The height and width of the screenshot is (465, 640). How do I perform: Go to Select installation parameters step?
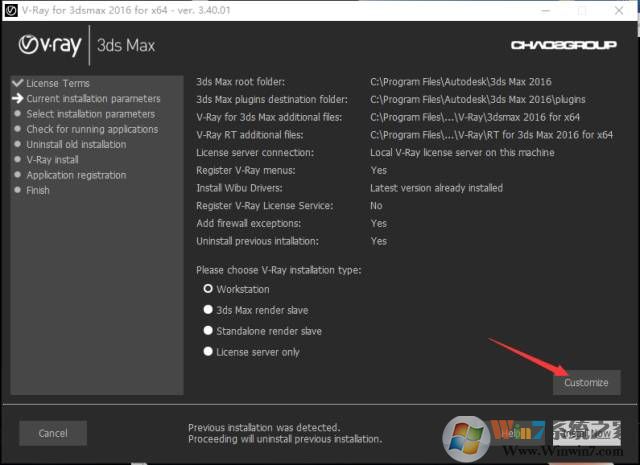[x=90, y=114]
